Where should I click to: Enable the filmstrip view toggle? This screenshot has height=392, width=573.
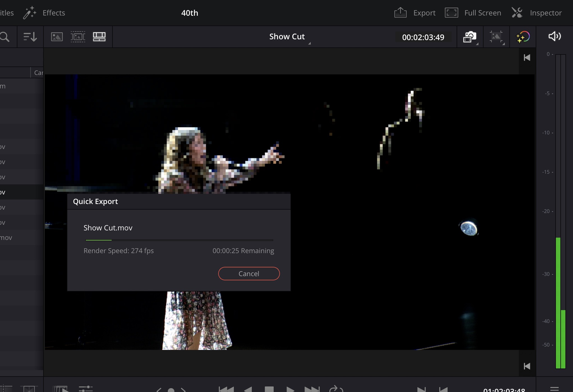[x=78, y=36]
